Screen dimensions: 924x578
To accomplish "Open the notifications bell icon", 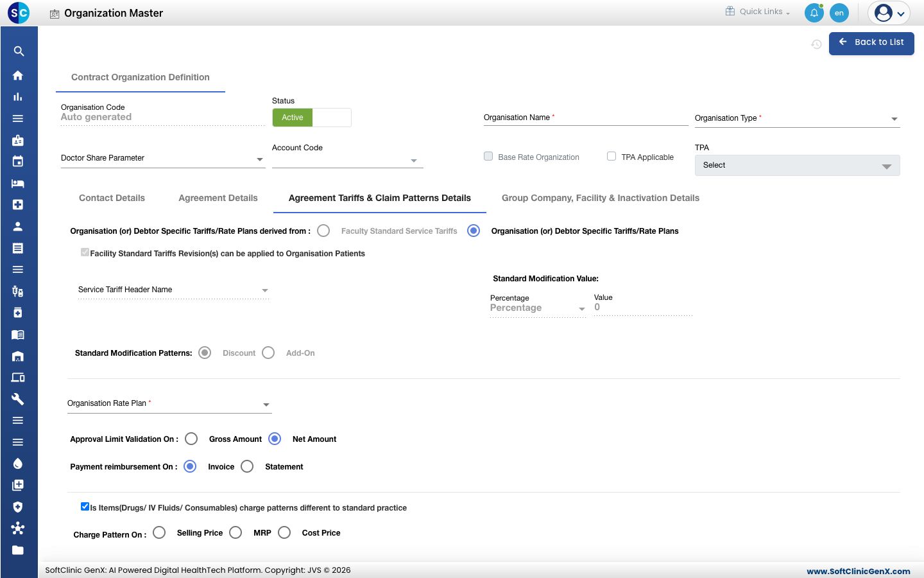I will click(814, 13).
